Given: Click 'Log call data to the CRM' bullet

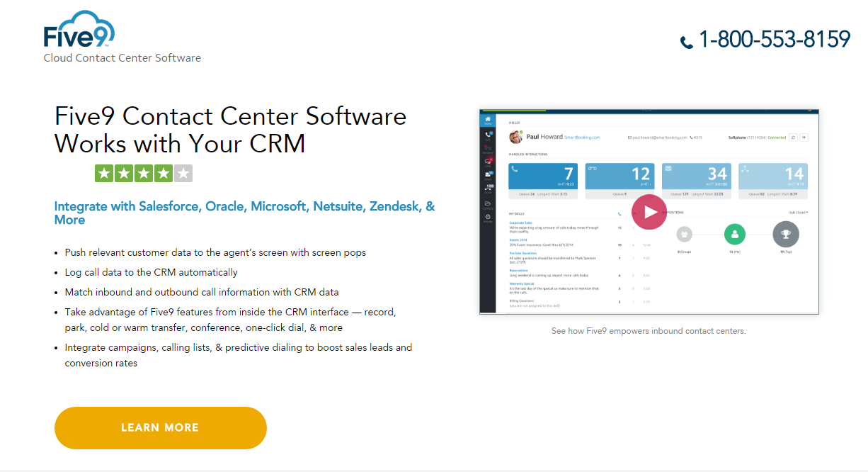Looking at the screenshot, I should coord(152,272).
